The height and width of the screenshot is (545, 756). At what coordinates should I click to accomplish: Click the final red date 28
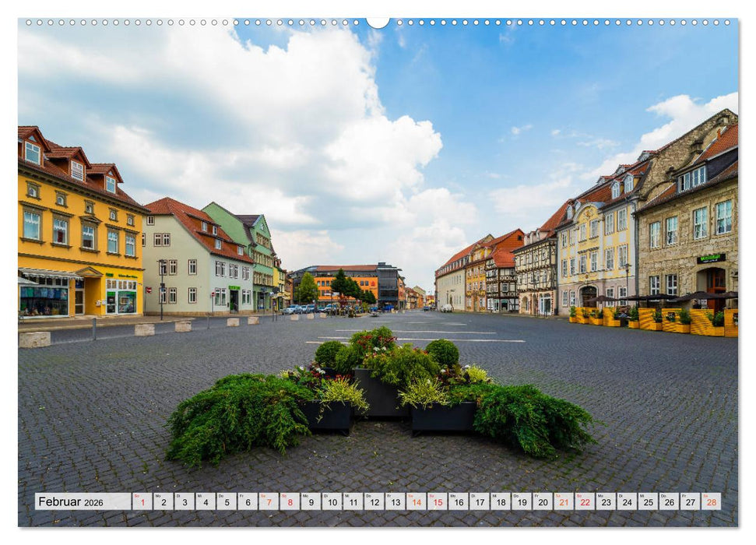click(710, 503)
